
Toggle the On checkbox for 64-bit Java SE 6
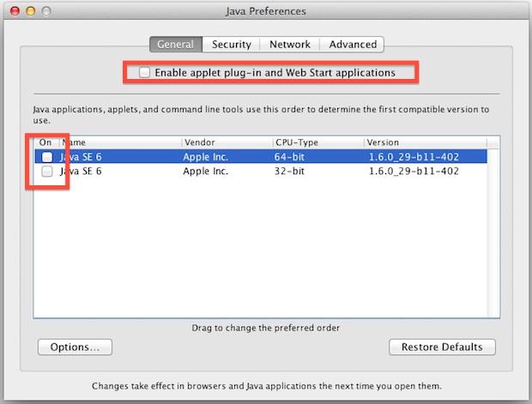47,157
